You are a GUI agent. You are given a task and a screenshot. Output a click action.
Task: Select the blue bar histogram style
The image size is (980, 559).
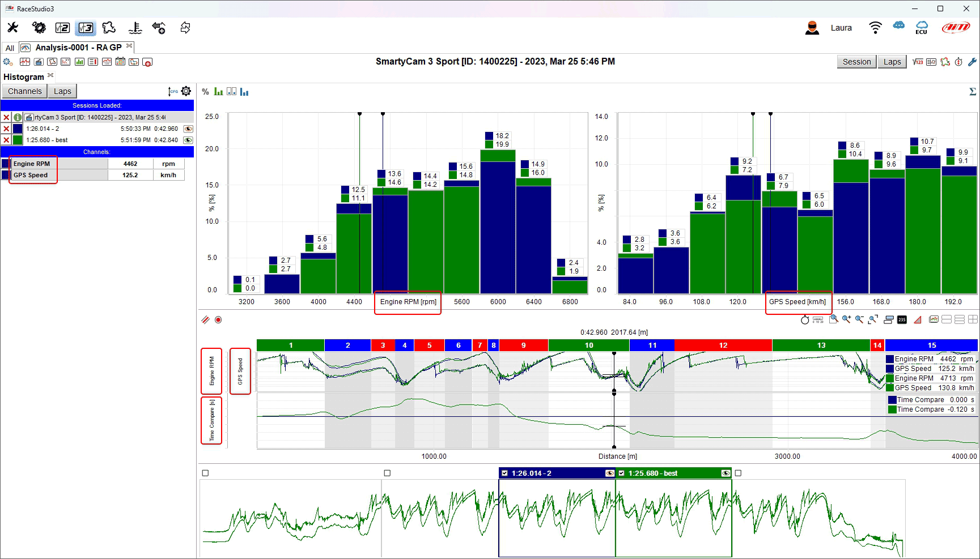point(244,91)
